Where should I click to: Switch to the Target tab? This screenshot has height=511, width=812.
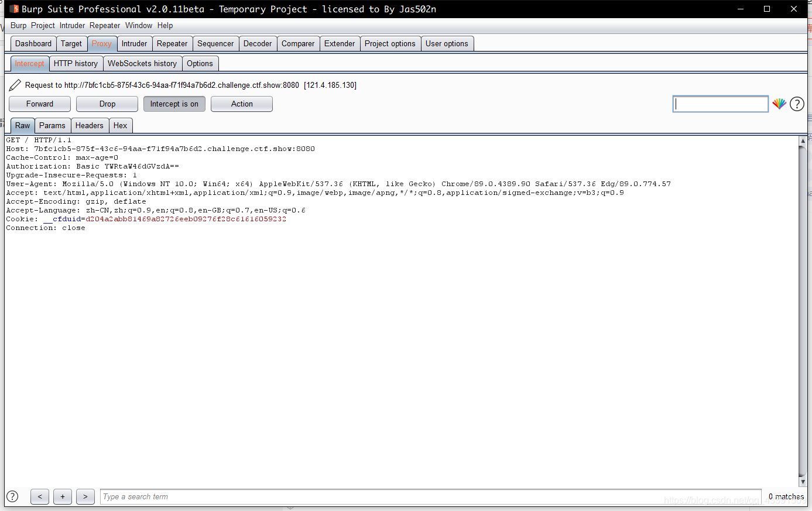point(71,43)
